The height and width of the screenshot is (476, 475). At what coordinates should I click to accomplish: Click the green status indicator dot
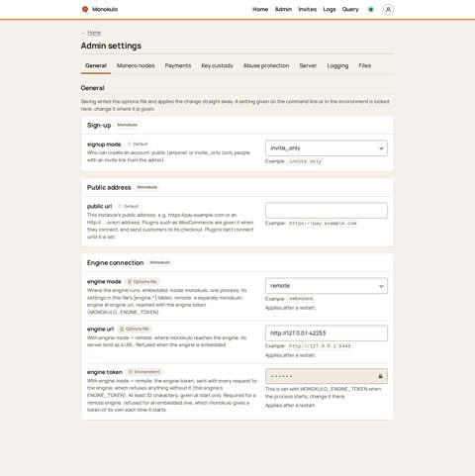pyautogui.click(x=371, y=10)
